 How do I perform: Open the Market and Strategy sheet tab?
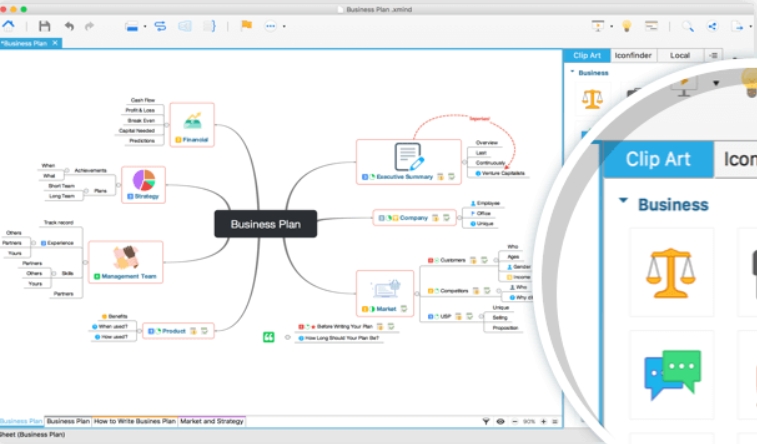[211, 421]
